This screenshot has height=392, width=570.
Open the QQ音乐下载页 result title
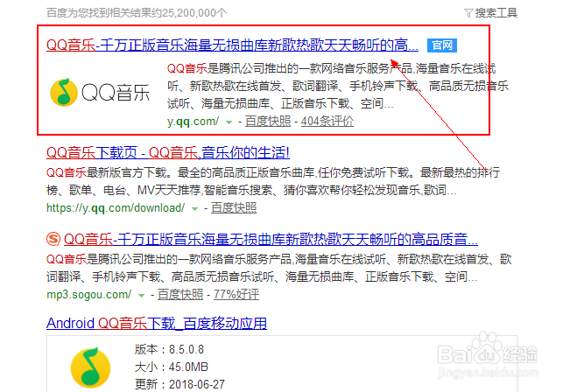point(168,152)
